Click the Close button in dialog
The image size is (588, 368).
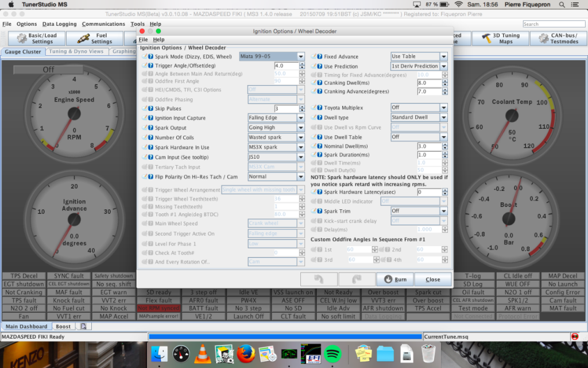[x=433, y=279]
